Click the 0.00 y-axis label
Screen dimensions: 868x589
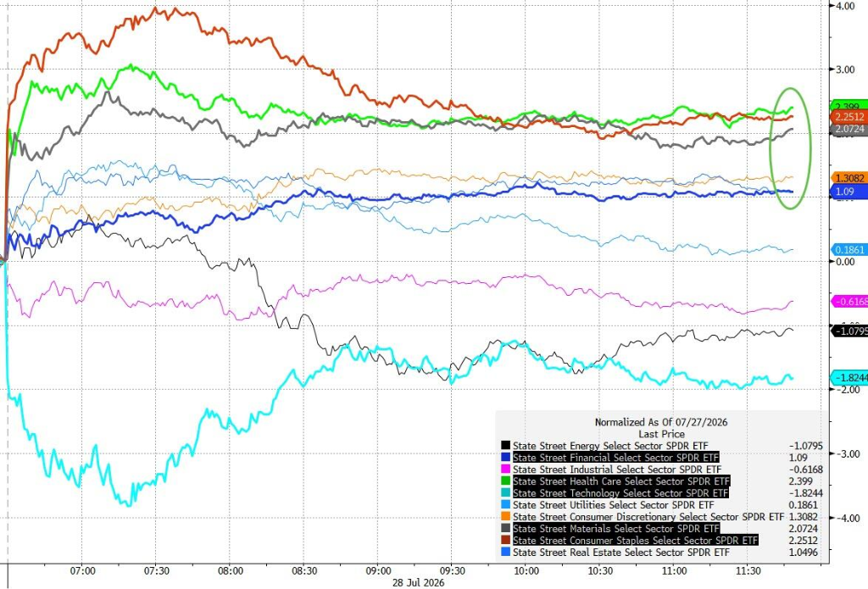[x=845, y=262]
